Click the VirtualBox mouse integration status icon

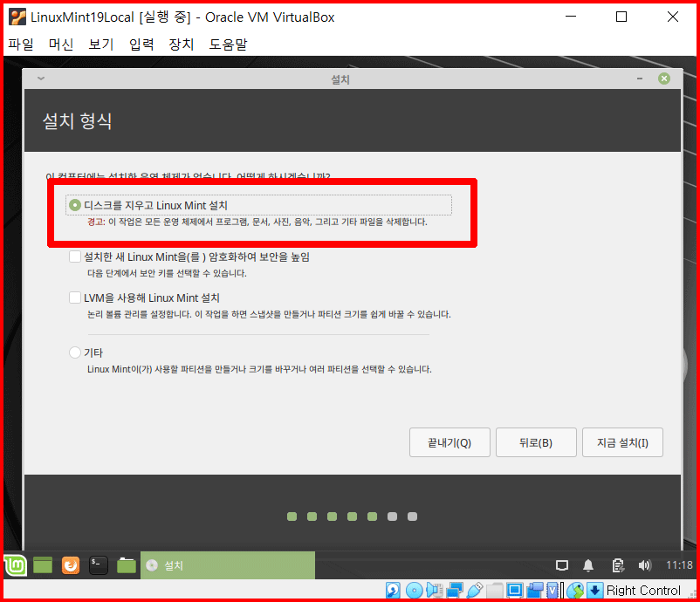[575, 591]
